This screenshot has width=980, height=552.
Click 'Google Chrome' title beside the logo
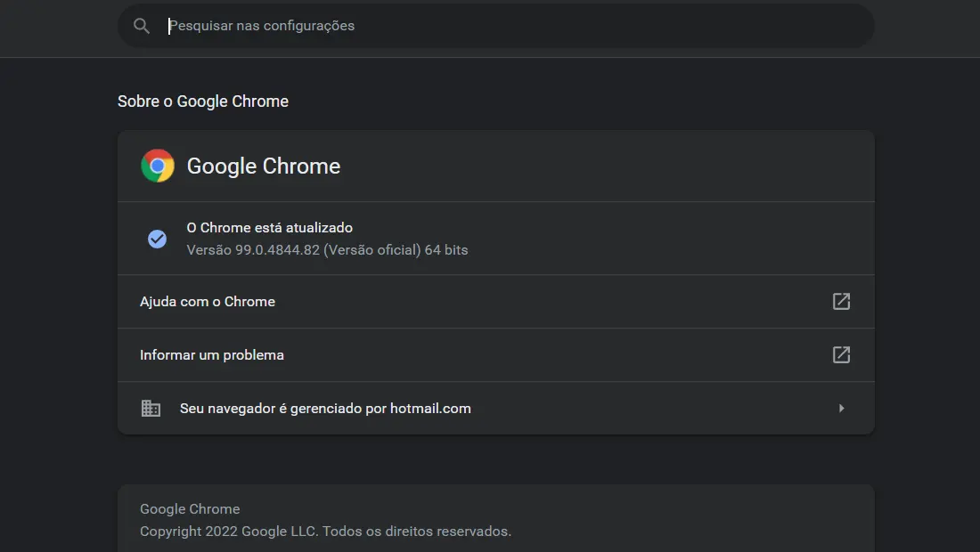pos(263,166)
